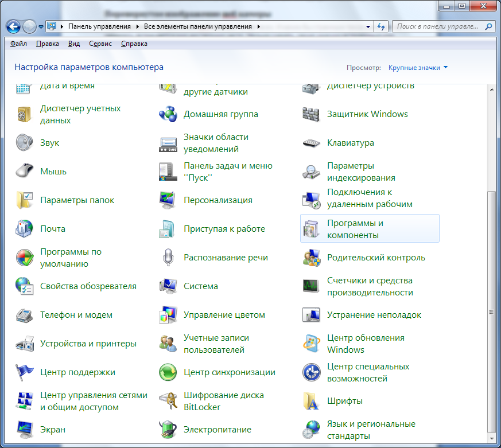
Task: Click the Дата и время link
Action: (x=67, y=86)
